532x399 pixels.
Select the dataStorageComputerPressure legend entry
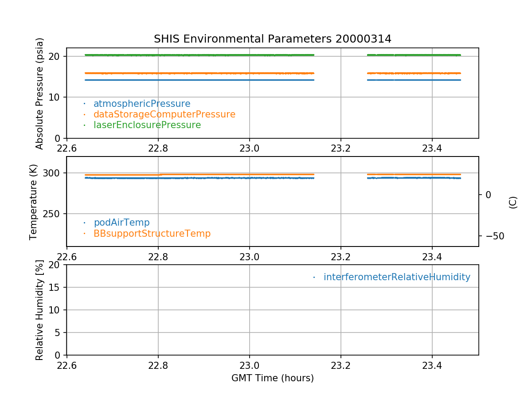point(164,114)
